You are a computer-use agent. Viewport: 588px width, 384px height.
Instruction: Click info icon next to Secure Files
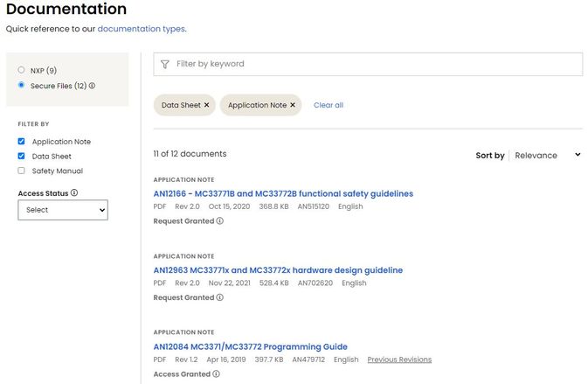point(92,86)
